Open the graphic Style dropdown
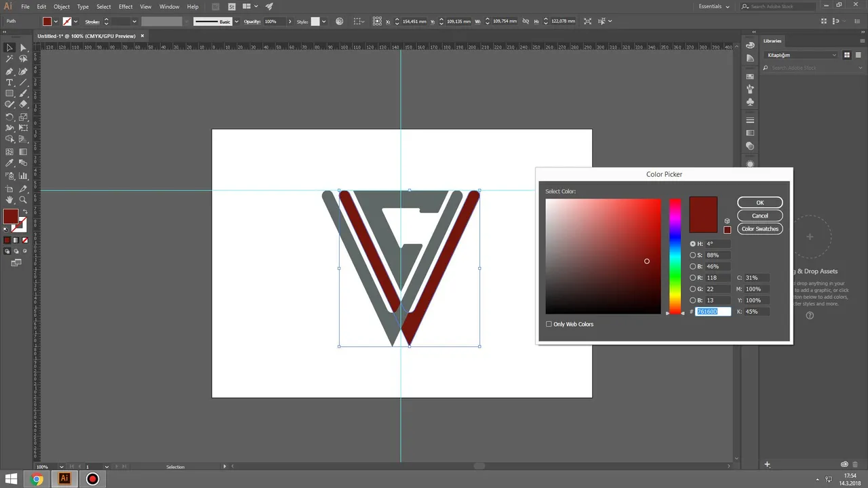The width and height of the screenshot is (868, 488). point(323,22)
